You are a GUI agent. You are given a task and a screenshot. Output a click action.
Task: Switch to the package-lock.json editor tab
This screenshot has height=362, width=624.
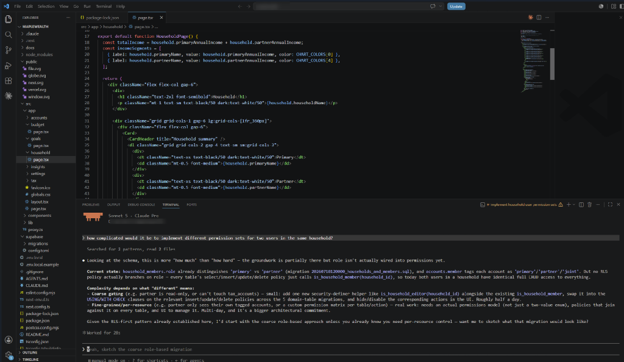[x=102, y=18]
